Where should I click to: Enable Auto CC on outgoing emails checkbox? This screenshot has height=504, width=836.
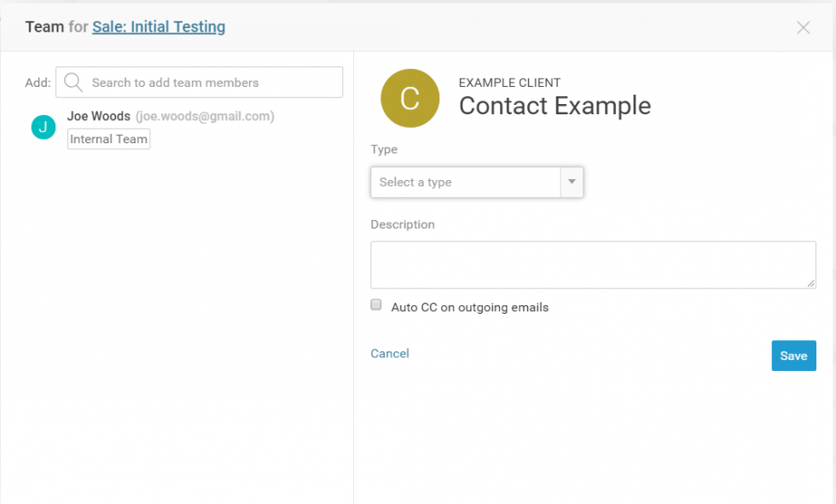(376, 305)
